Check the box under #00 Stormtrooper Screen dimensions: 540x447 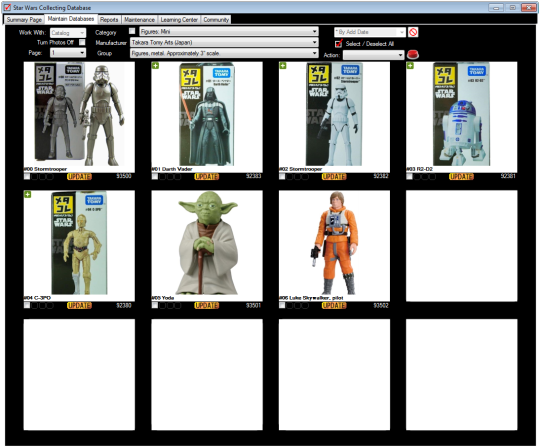click(x=27, y=177)
